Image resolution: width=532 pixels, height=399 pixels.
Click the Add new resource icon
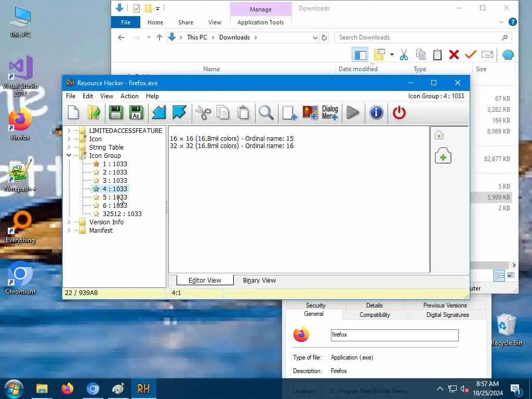[x=289, y=113]
